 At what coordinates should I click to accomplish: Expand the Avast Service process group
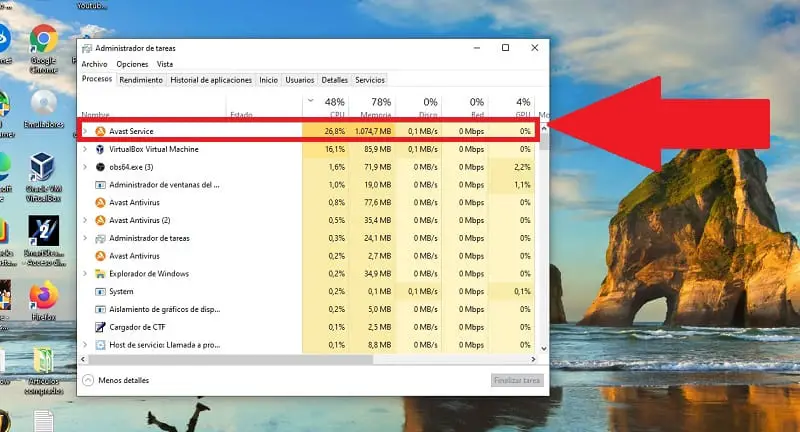pos(85,131)
